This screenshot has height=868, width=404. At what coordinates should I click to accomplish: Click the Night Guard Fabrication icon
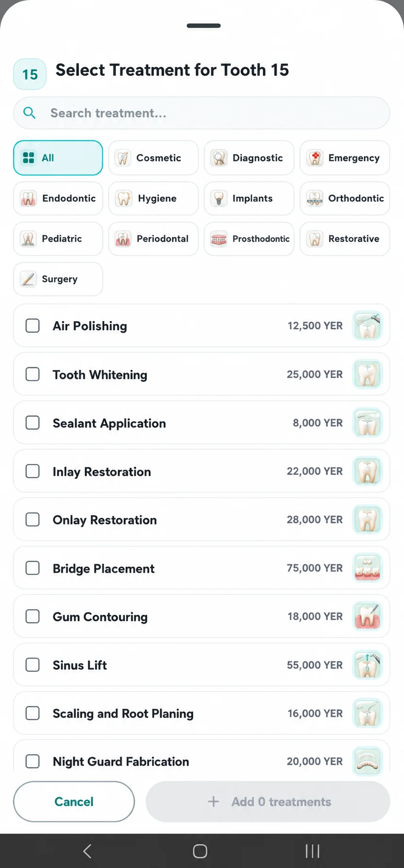coord(367,761)
